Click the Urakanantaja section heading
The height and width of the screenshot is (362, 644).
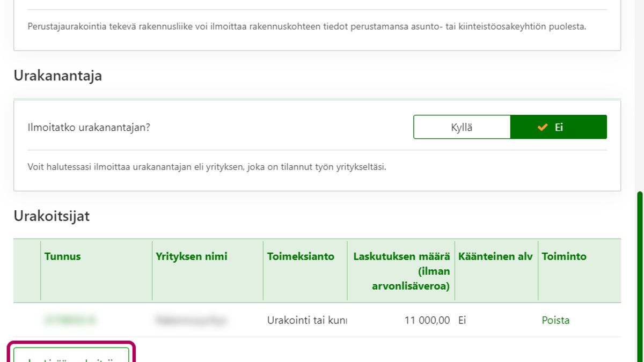pos(57,76)
